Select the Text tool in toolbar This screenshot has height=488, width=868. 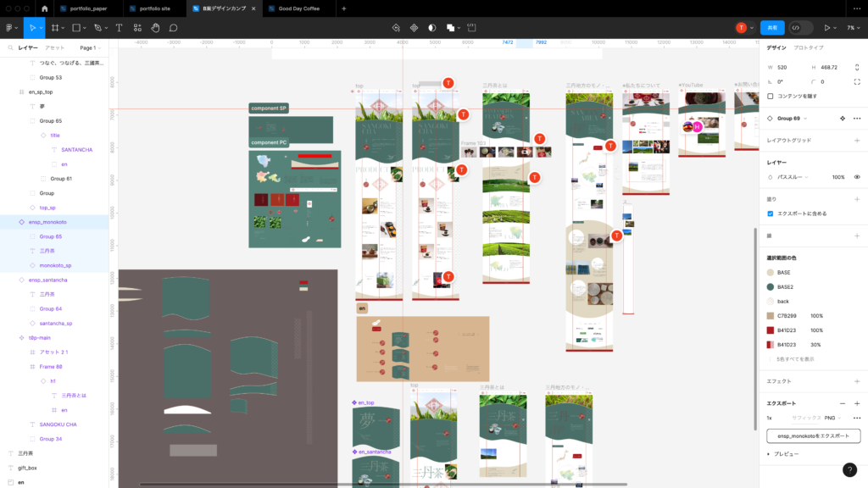119,28
